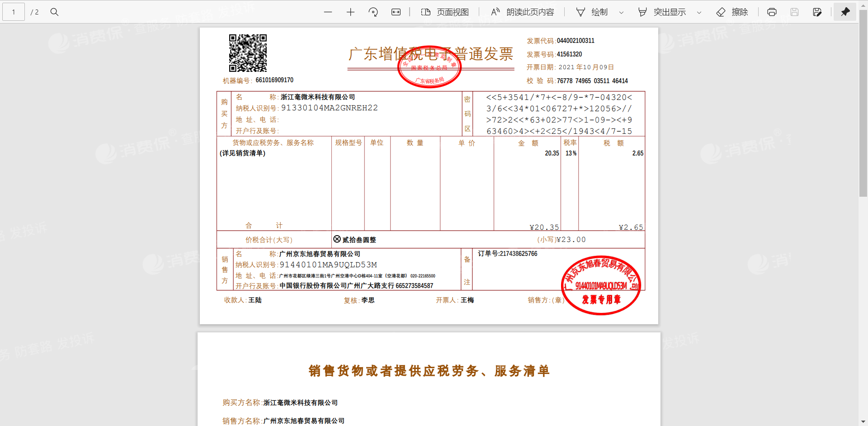Click the 销售货物或者提供应税劳务、服务清单 heading
868x426 pixels.
point(429,371)
